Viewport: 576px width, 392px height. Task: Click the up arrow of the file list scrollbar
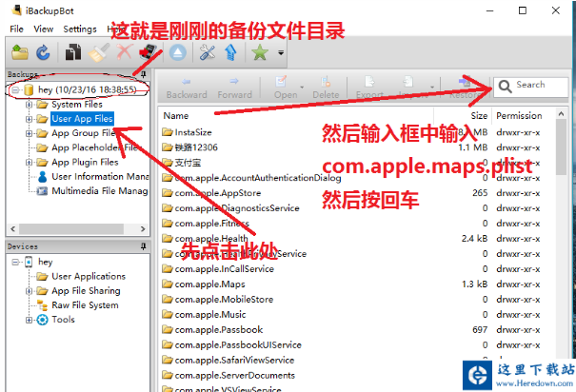561,114
